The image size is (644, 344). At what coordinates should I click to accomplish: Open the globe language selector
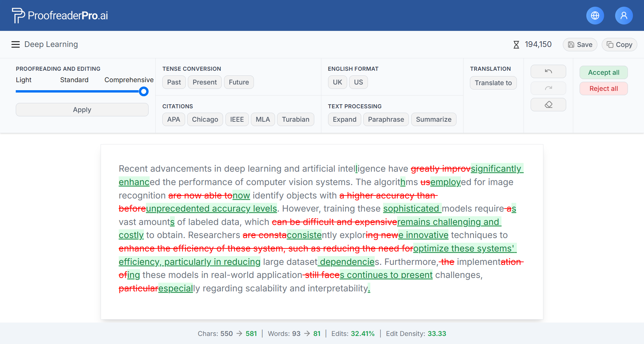coord(595,15)
